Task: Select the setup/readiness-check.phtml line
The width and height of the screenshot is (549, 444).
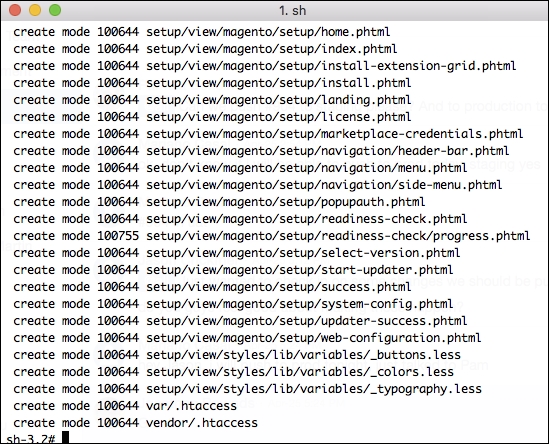Action: (x=240, y=219)
